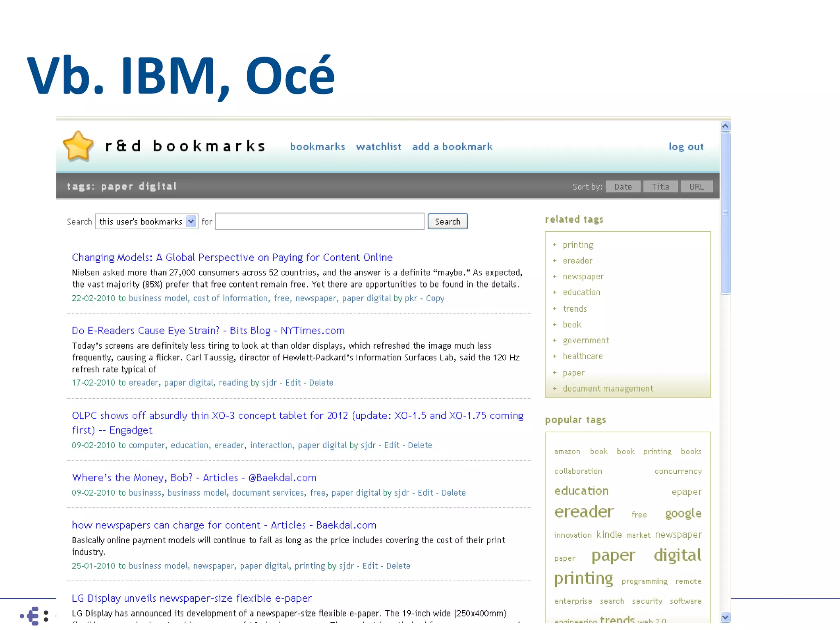Click log out
Image resolution: width=840 pixels, height=630 pixels.
pyautogui.click(x=686, y=147)
